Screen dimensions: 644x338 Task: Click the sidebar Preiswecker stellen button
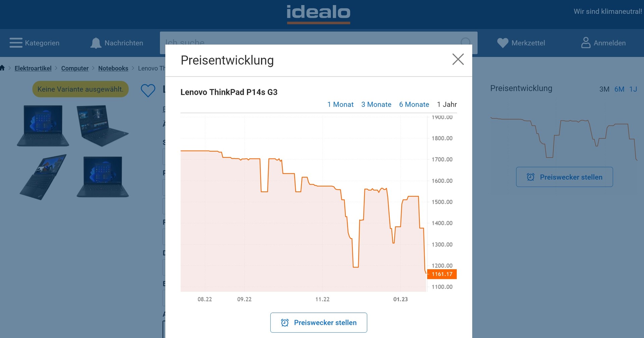[564, 177]
